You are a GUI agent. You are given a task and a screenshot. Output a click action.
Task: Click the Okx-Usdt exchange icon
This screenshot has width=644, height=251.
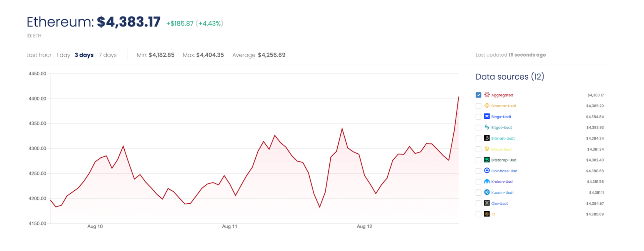487,203
